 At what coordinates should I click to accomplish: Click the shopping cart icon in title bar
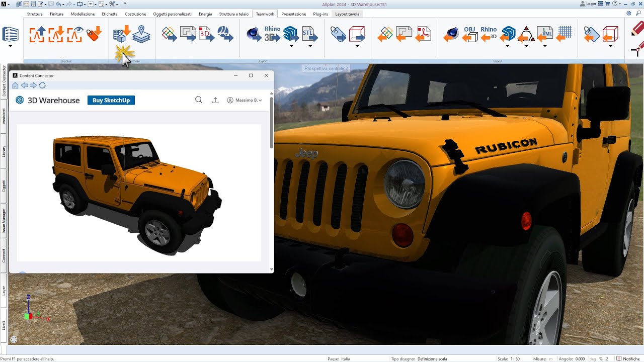point(607,4)
